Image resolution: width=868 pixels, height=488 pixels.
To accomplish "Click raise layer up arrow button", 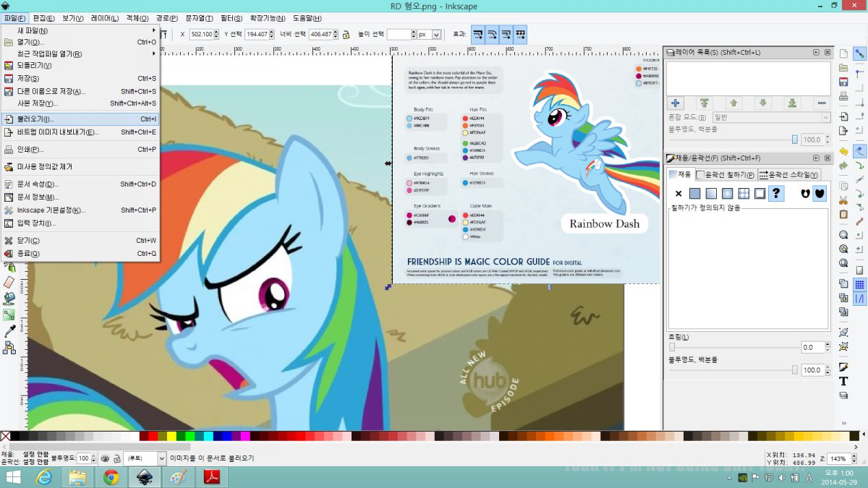I will [733, 103].
